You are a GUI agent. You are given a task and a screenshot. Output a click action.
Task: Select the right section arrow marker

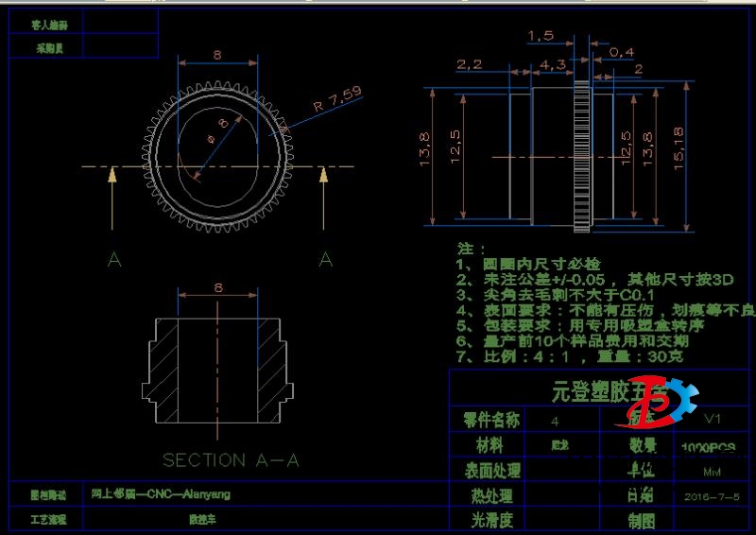pos(324,197)
